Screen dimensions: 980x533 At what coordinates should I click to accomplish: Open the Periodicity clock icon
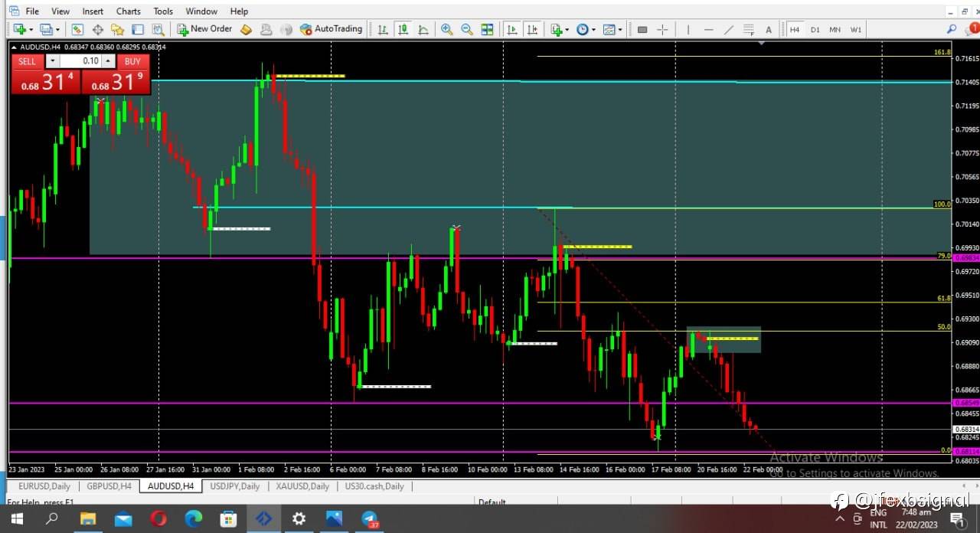583,29
